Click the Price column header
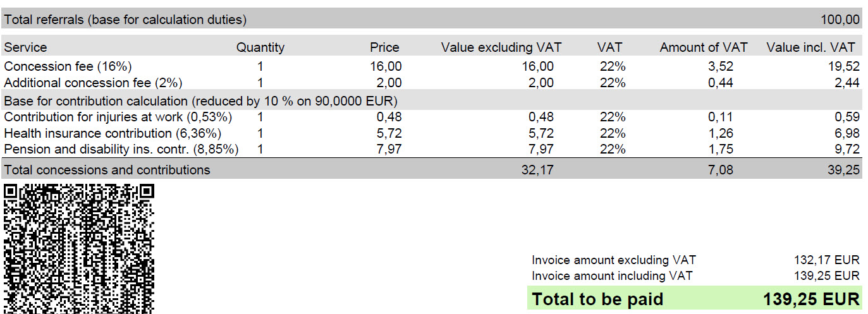This screenshot has width=868, height=314. (384, 47)
